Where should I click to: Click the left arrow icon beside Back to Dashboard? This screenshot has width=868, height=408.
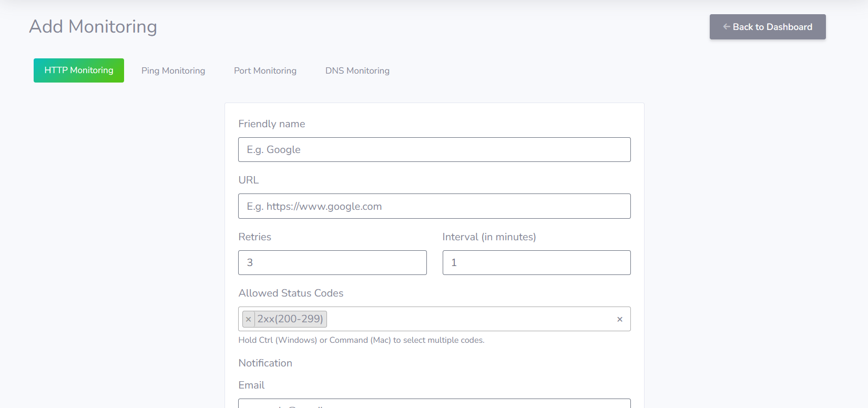[727, 27]
